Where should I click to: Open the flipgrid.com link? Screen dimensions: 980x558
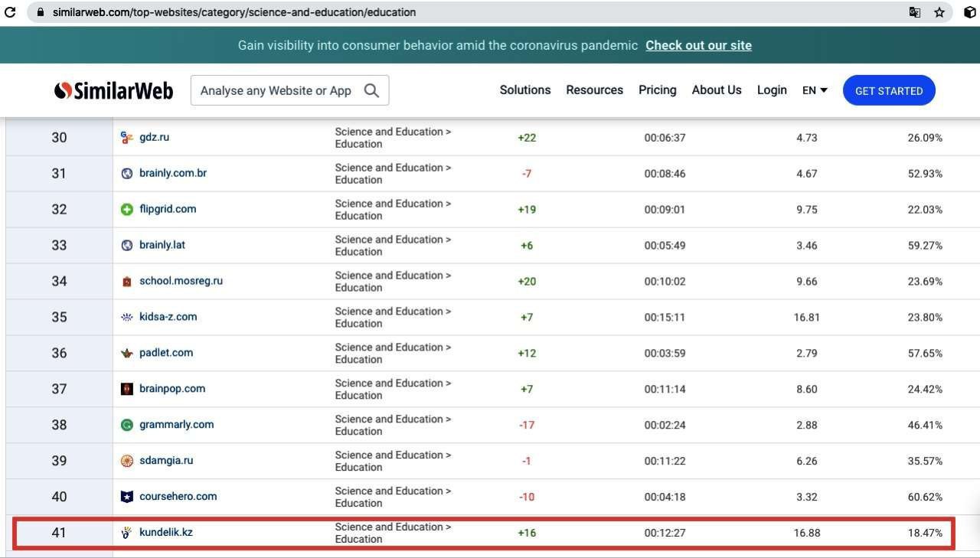(168, 209)
